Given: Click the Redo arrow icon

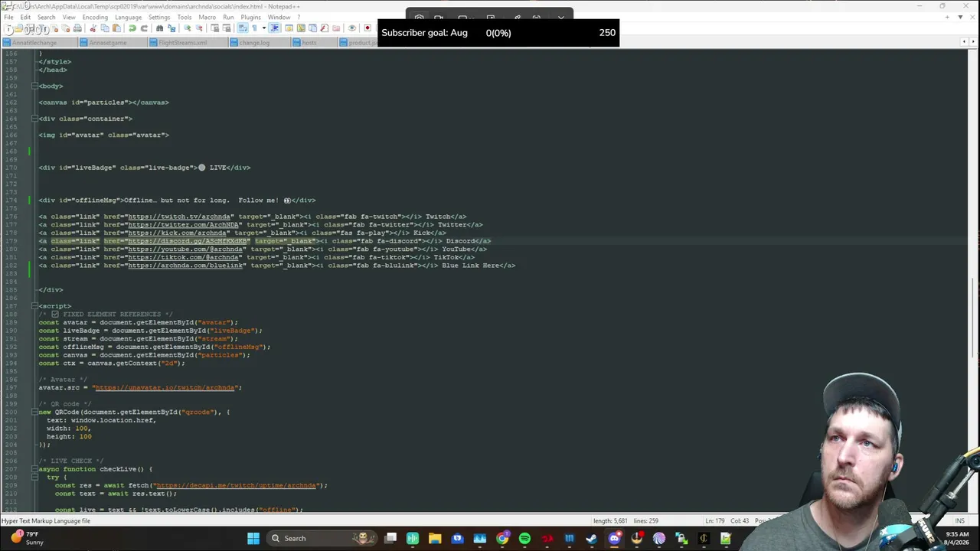Looking at the screenshot, I should pyautogui.click(x=144, y=28).
